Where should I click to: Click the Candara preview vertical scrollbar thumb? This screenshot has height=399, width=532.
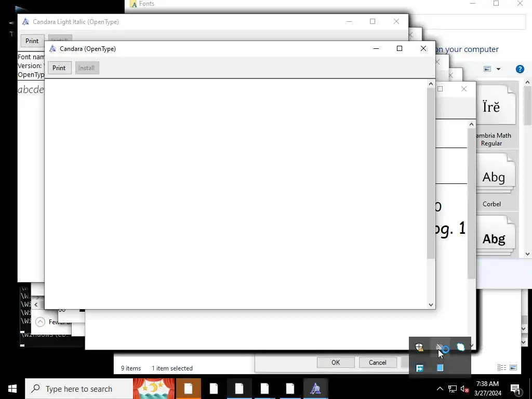tap(431, 173)
